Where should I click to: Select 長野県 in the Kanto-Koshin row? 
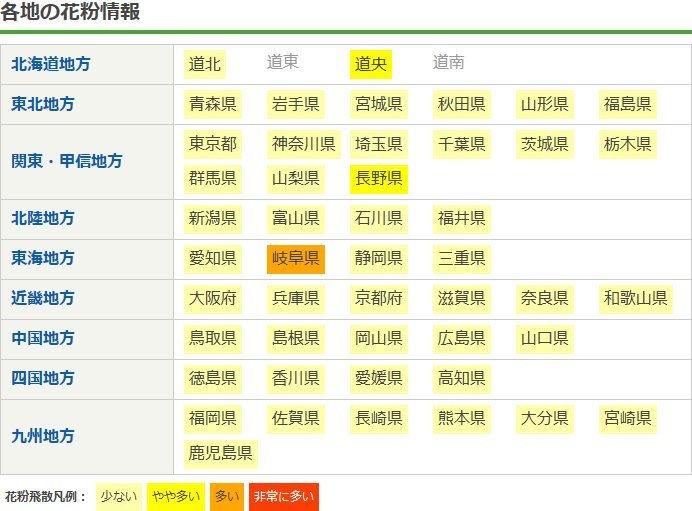(378, 179)
